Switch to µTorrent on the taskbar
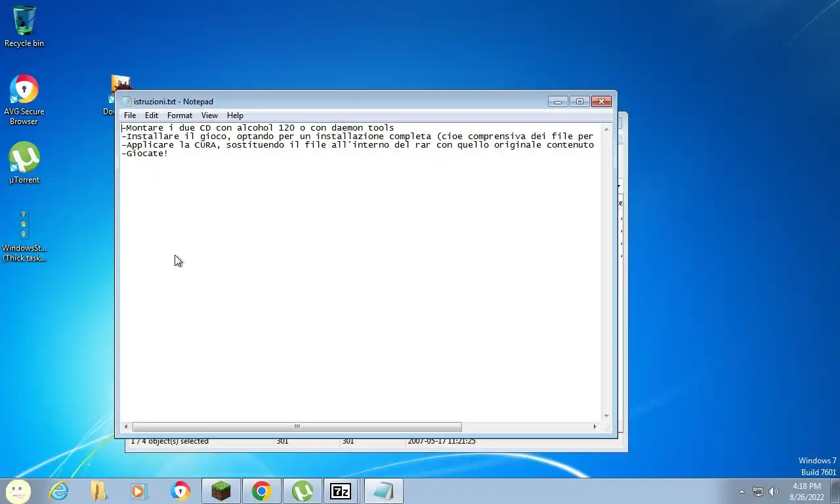The height and width of the screenshot is (504, 840). (x=303, y=491)
